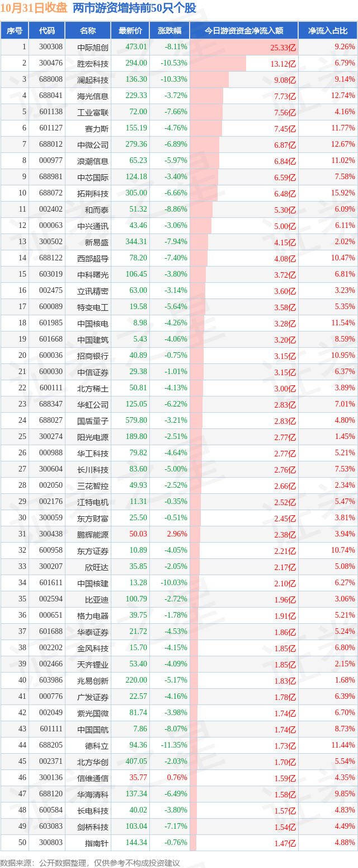Select stock name 和而泰
The width and height of the screenshot is (358, 868).
pos(97,210)
